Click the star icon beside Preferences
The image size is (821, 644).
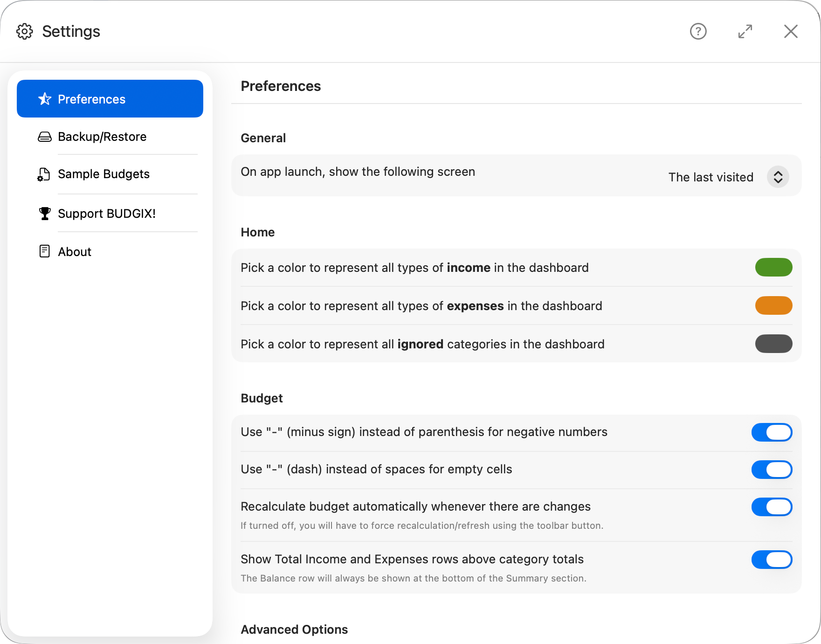45,99
